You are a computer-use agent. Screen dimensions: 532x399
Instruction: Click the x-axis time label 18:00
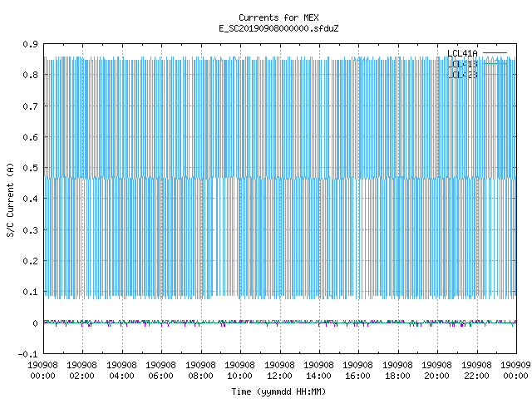click(x=397, y=376)
